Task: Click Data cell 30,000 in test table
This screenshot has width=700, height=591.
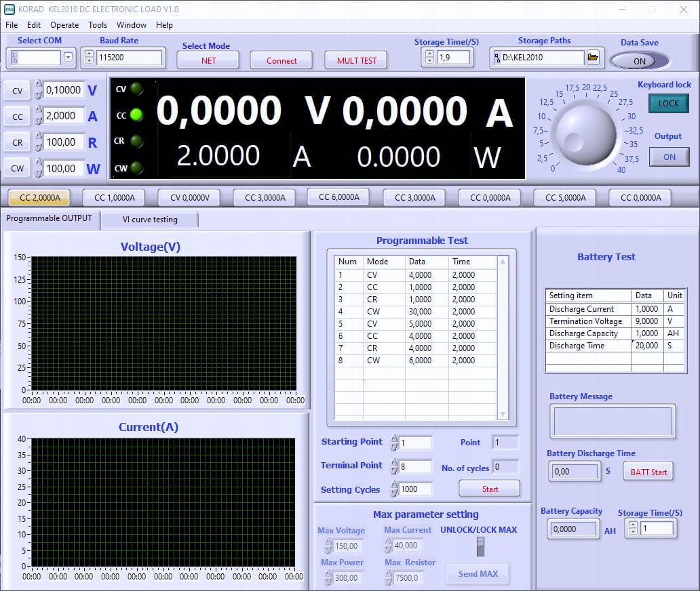Action: pos(427,311)
